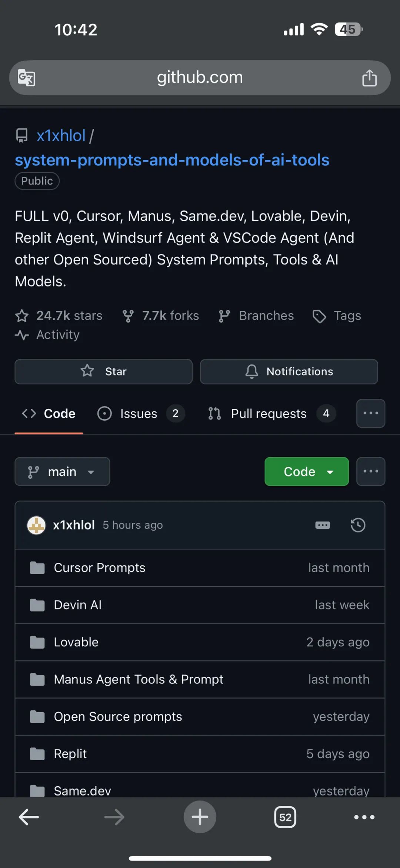Switch to the Pull requests tab
Viewport: 400px width, 868px height.
(x=269, y=413)
